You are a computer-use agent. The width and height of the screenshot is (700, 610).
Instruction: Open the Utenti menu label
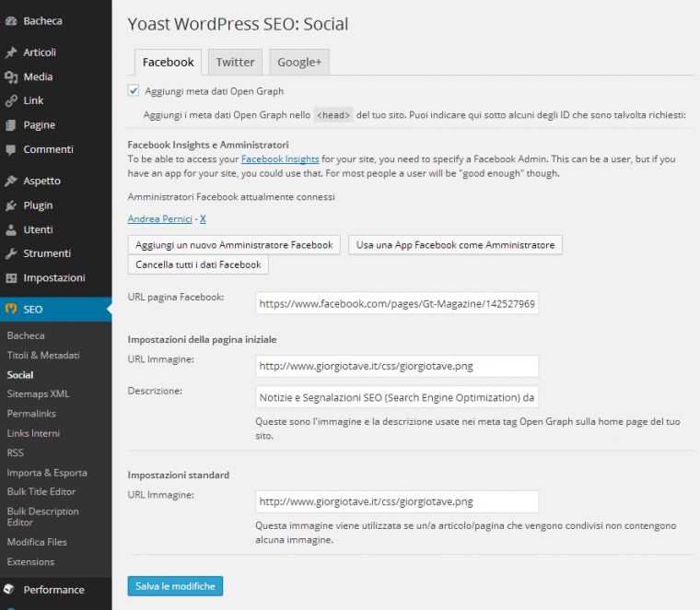pyautogui.click(x=38, y=230)
